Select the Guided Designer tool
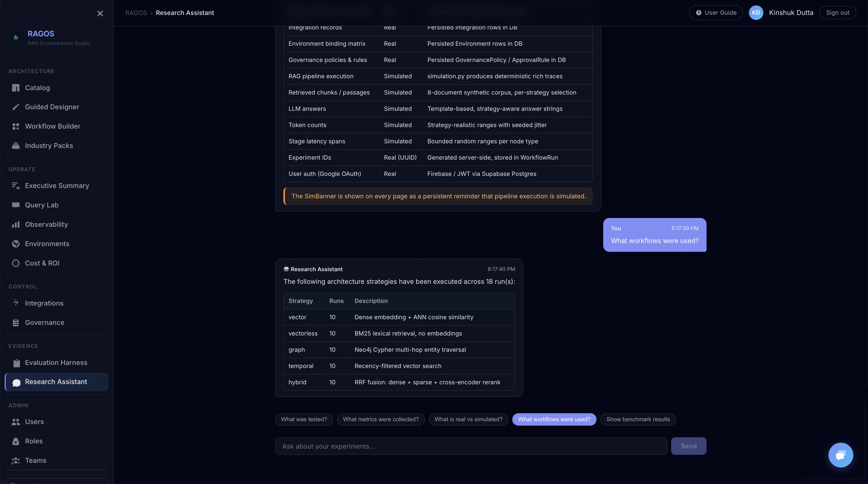Viewport: 868px width, 484px height. pyautogui.click(x=52, y=107)
